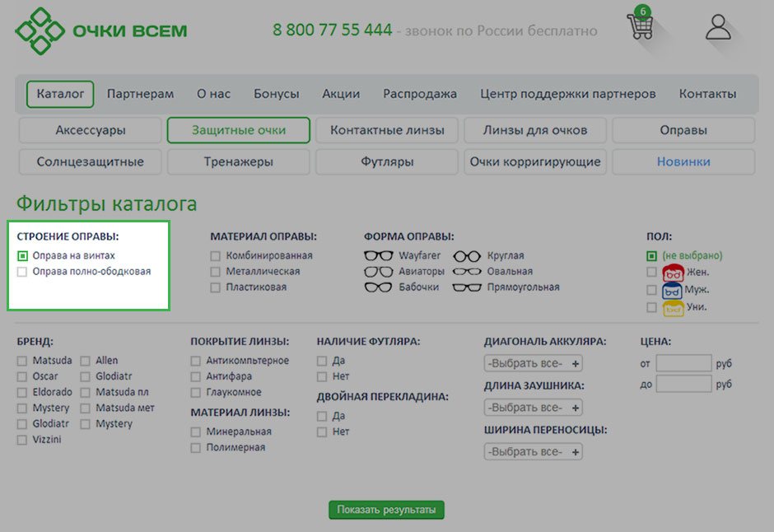Select the Прямоугольная frame shape icon
The height and width of the screenshot is (532, 774).
coord(467,287)
